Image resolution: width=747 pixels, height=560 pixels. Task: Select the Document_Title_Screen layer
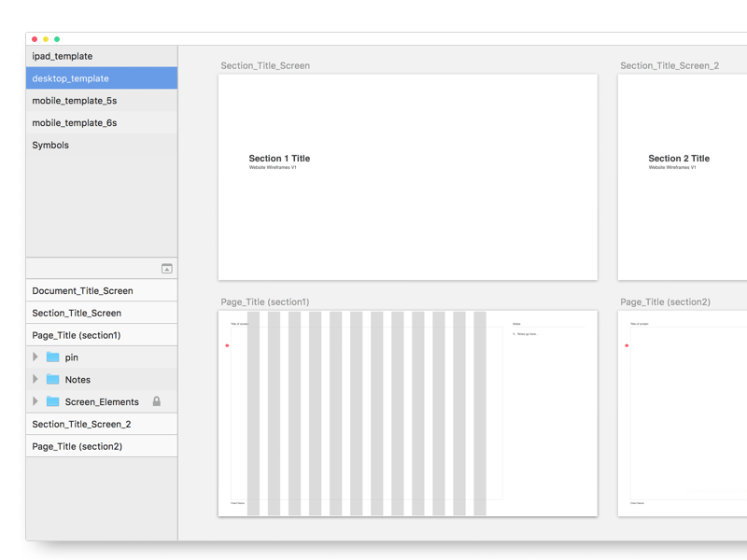point(81,290)
